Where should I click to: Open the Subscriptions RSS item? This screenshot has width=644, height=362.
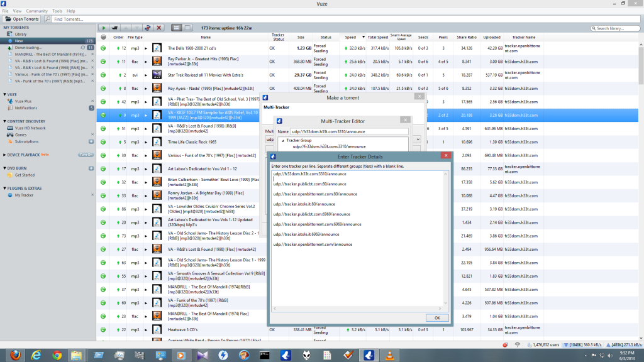(x=26, y=141)
